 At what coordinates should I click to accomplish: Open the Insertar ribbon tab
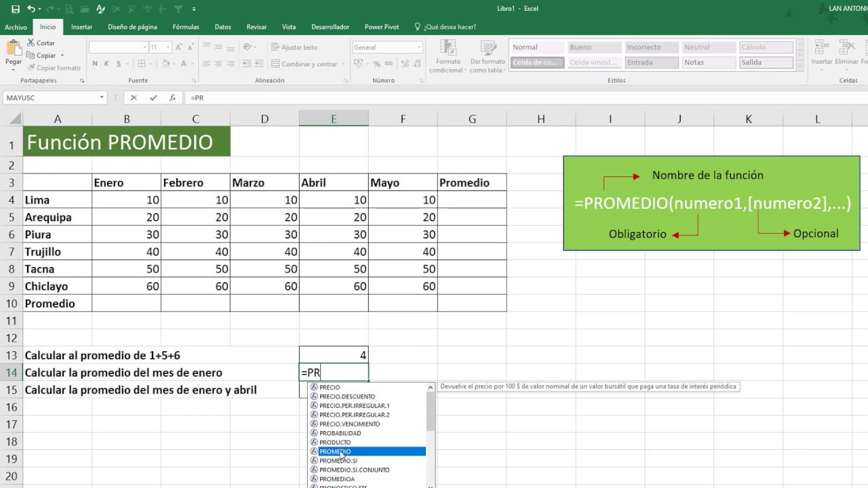point(81,27)
